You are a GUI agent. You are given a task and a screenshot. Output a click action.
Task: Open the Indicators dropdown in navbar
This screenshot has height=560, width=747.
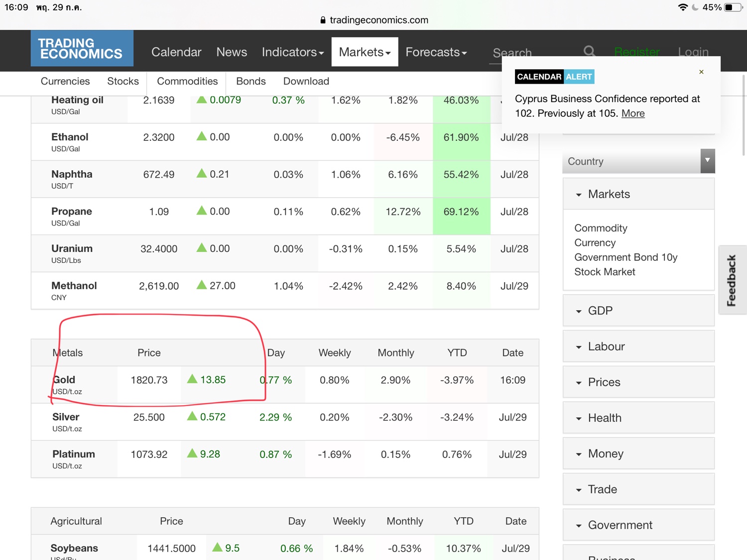[x=293, y=52]
